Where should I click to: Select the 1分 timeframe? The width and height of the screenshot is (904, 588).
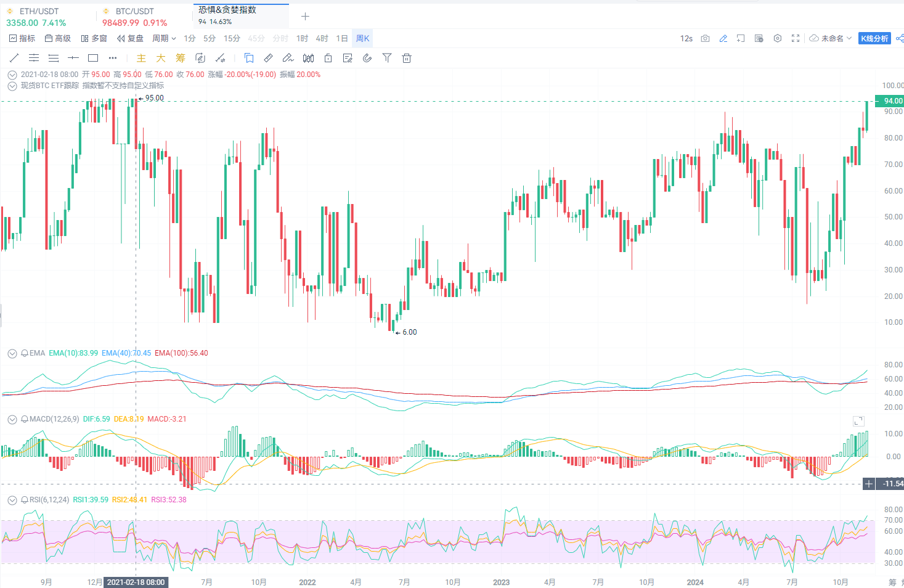[x=190, y=38]
